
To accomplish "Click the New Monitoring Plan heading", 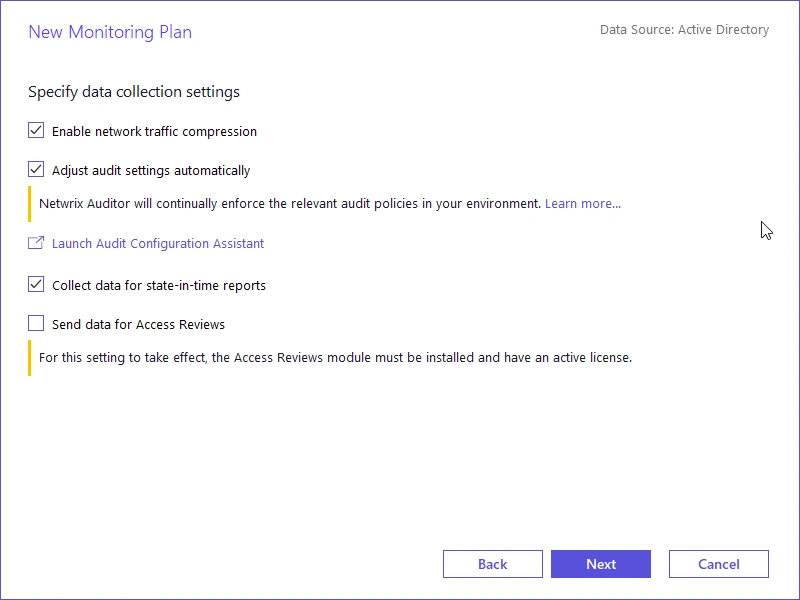I will tap(110, 32).
